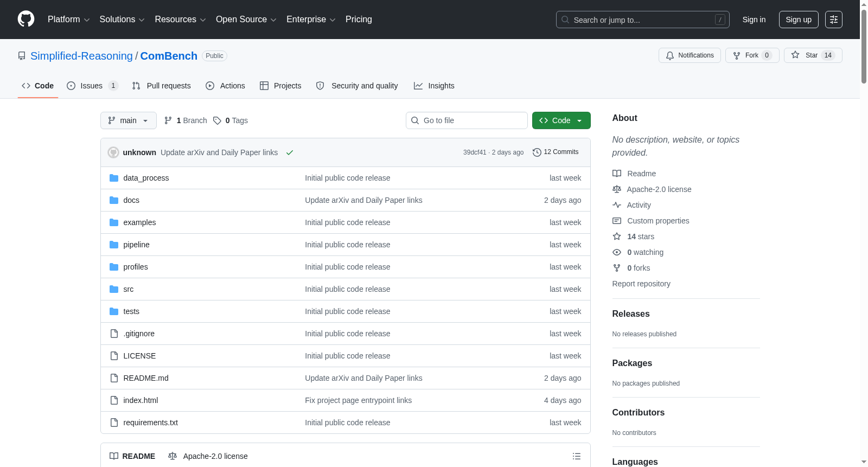Click the bell icon in Notifications

click(670, 55)
